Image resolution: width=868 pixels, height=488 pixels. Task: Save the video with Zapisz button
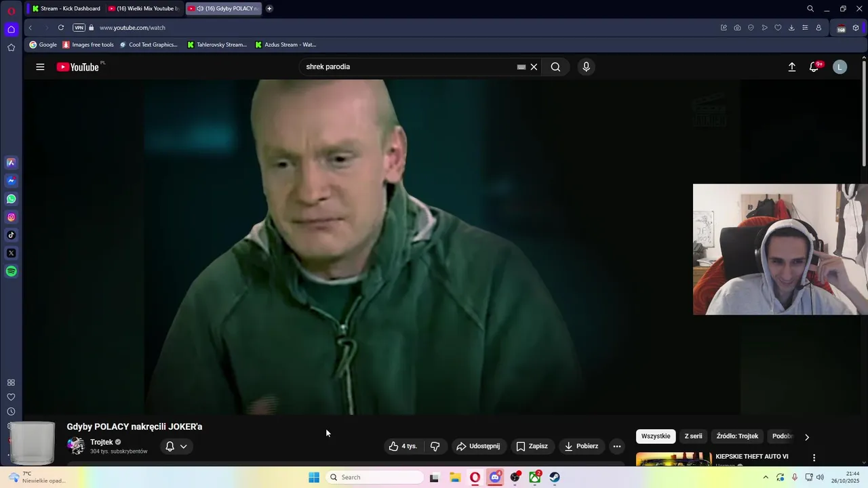[532, 446]
